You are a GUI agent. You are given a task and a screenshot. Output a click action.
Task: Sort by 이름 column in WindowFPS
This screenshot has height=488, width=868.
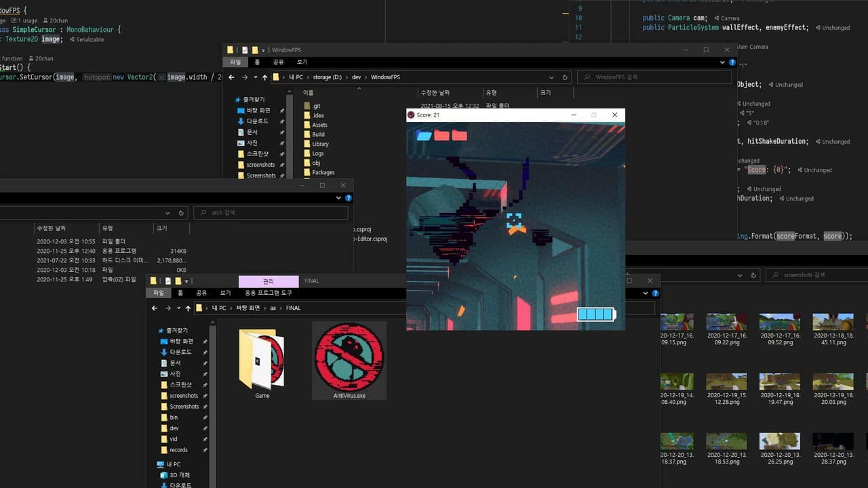309,92
